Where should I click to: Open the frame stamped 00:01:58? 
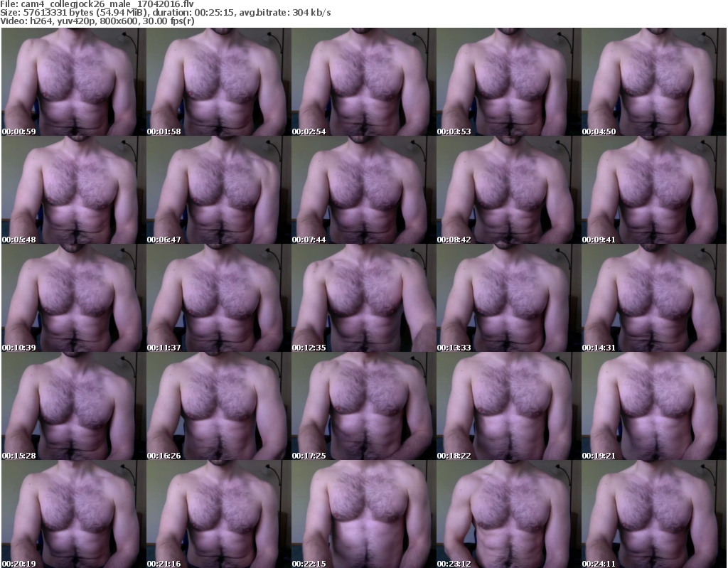pos(219,82)
